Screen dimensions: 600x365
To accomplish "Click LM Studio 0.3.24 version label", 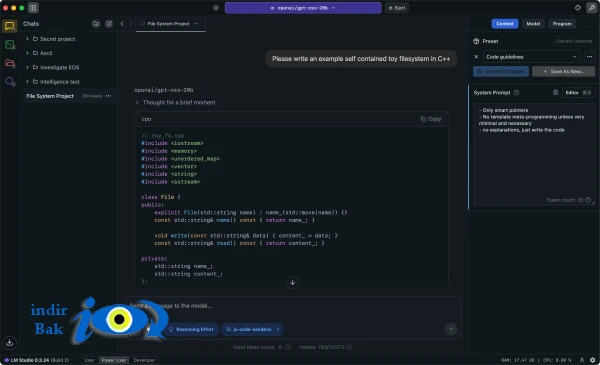I will click(36, 360).
